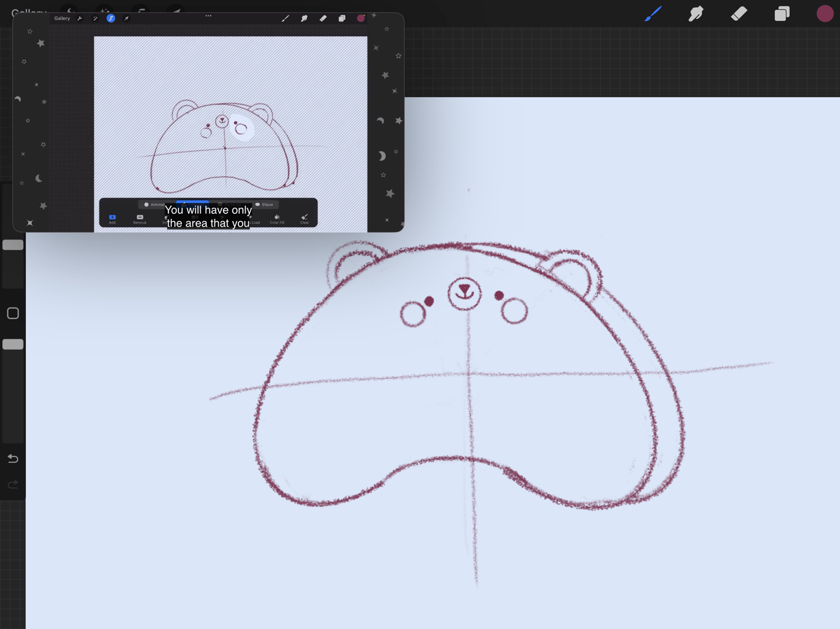Click the three-dot menu in video overlay
Image resolution: width=840 pixels, height=629 pixels.
208,16
